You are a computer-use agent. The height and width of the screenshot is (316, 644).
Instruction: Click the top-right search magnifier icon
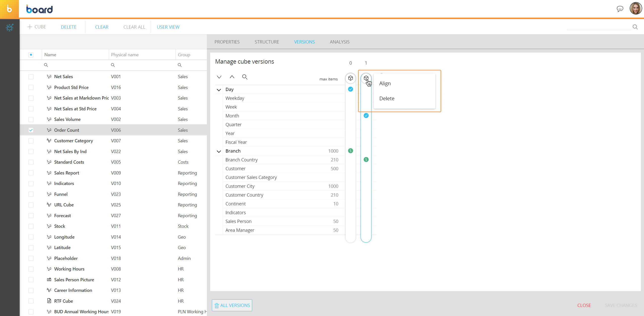click(x=635, y=27)
